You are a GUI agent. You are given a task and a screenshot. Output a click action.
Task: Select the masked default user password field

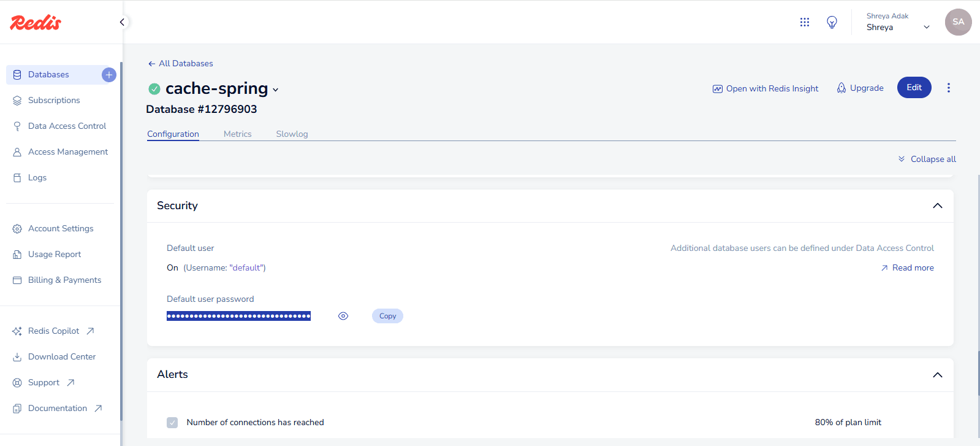238,316
